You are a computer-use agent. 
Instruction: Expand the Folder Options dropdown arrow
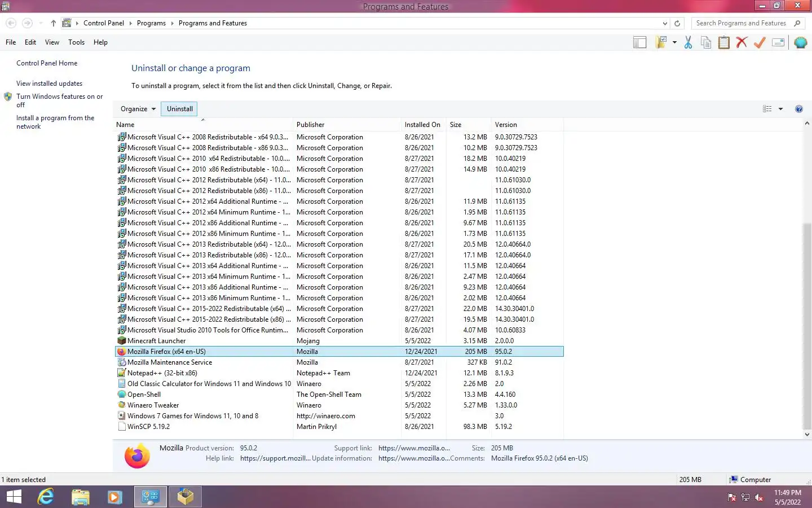(674, 42)
